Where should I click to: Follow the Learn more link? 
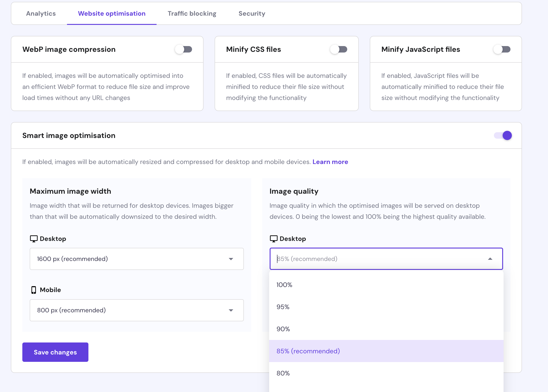tap(330, 162)
